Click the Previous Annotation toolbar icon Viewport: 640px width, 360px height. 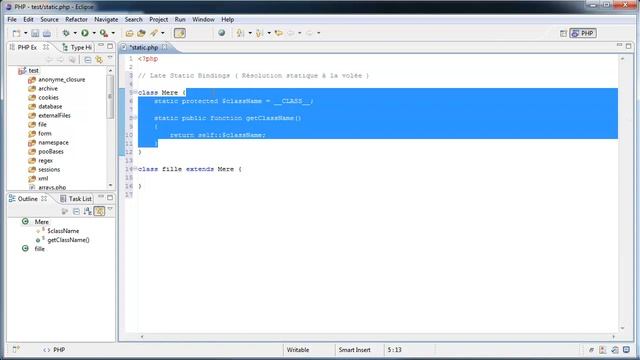pos(259,33)
